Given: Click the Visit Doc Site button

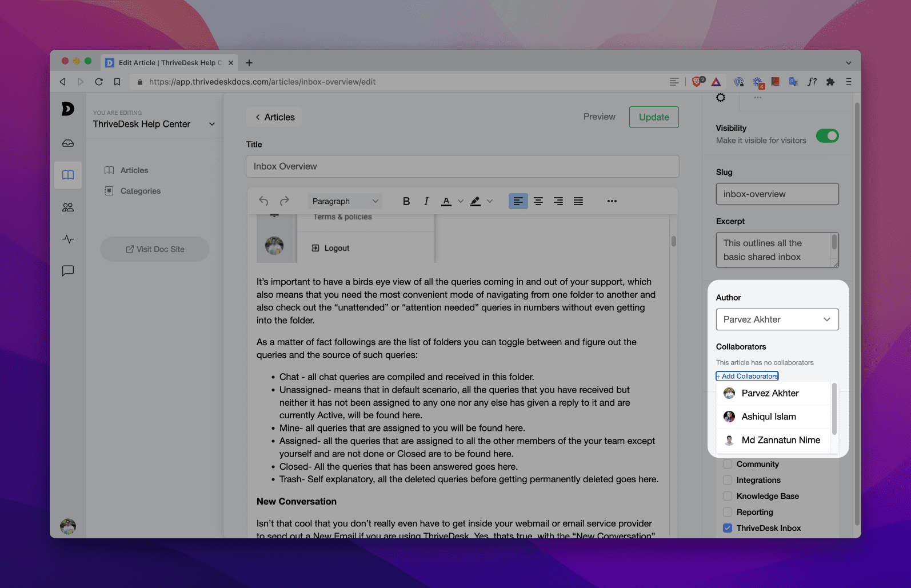Looking at the screenshot, I should pyautogui.click(x=155, y=249).
